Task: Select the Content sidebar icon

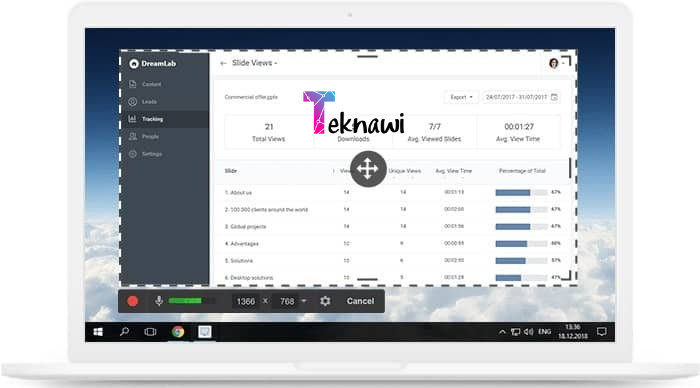Action: [x=133, y=84]
